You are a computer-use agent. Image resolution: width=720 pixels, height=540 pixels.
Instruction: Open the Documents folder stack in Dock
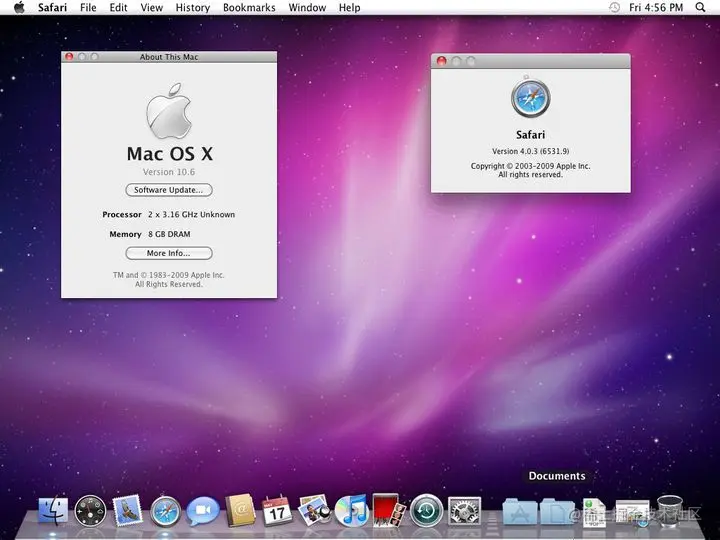point(557,512)
